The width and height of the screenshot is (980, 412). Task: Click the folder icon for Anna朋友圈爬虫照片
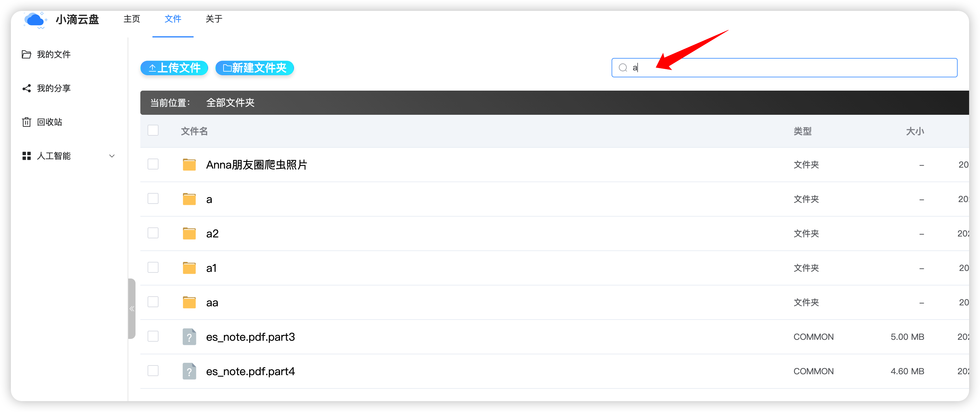tap(189, 165)
